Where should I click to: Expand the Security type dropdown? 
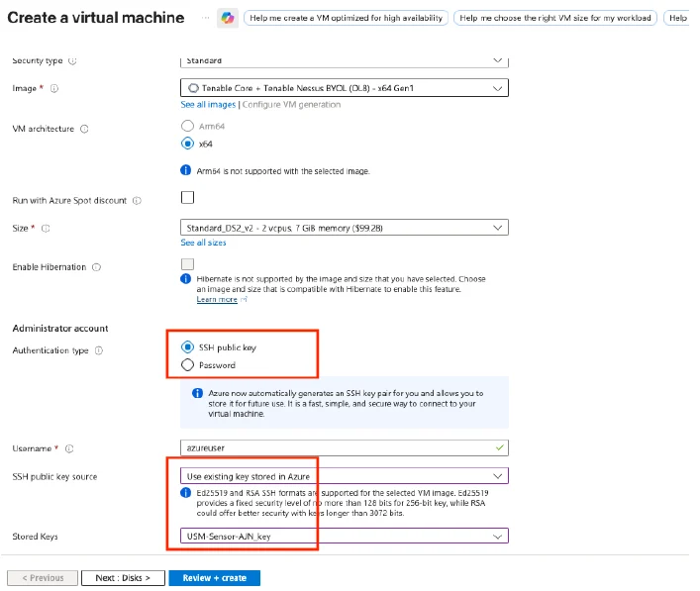pyautogui.click(x=345, y=61)
